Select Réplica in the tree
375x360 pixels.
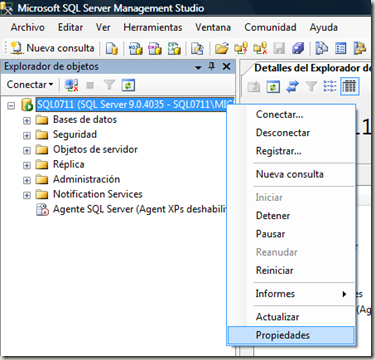(x=69, y=164)
